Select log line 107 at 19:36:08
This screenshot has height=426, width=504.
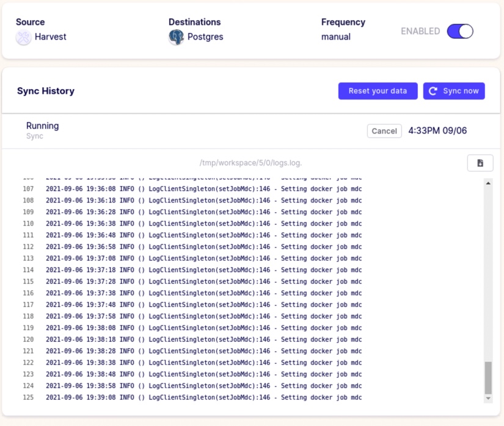(x=192, y=189)
